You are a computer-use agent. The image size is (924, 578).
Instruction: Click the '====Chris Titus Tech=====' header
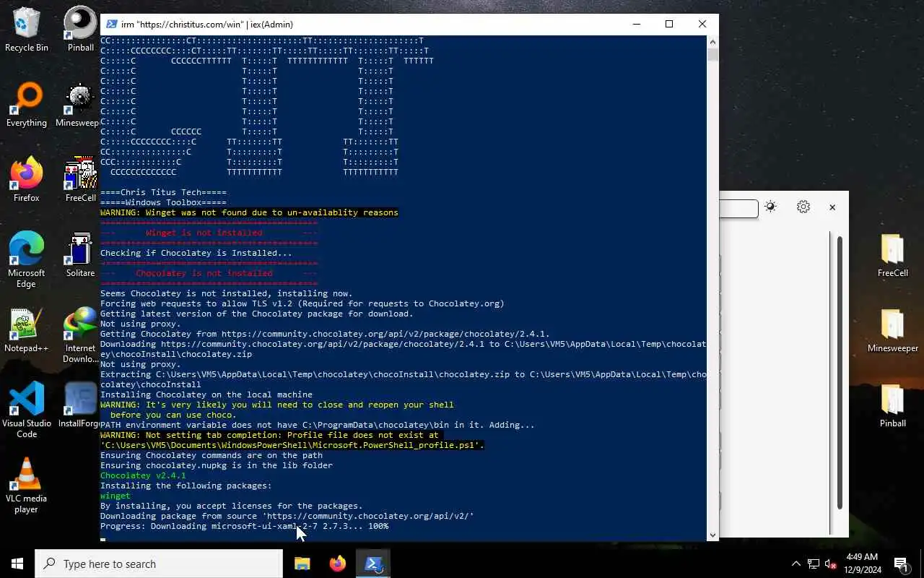click(163, 192)
